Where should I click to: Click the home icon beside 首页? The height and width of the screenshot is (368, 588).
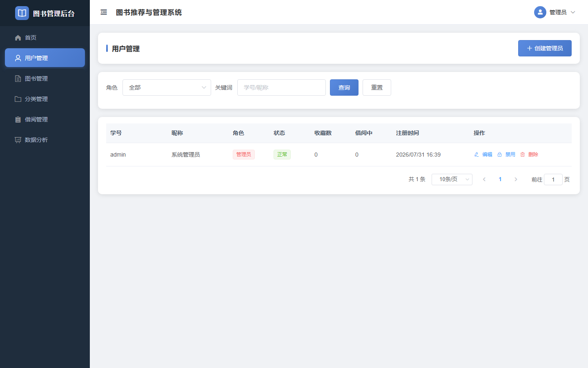pyautogui.click(x=18, y=38)
